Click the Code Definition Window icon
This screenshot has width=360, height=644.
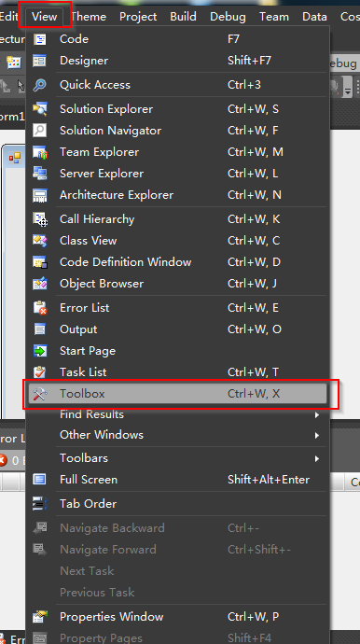point(40,262)
